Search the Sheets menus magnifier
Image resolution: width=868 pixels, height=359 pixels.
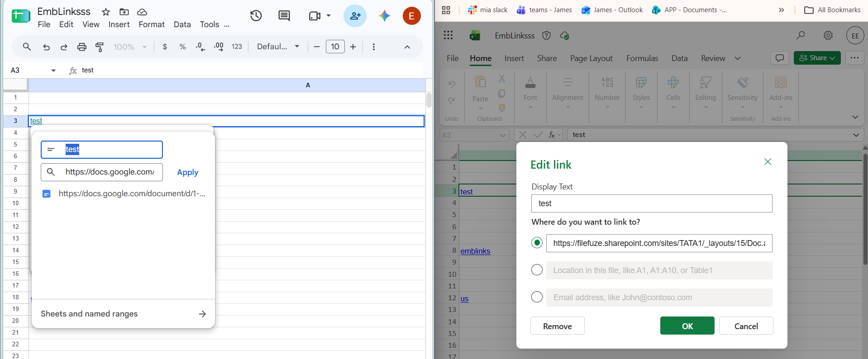pyautogui.click(x=27, y=47)
